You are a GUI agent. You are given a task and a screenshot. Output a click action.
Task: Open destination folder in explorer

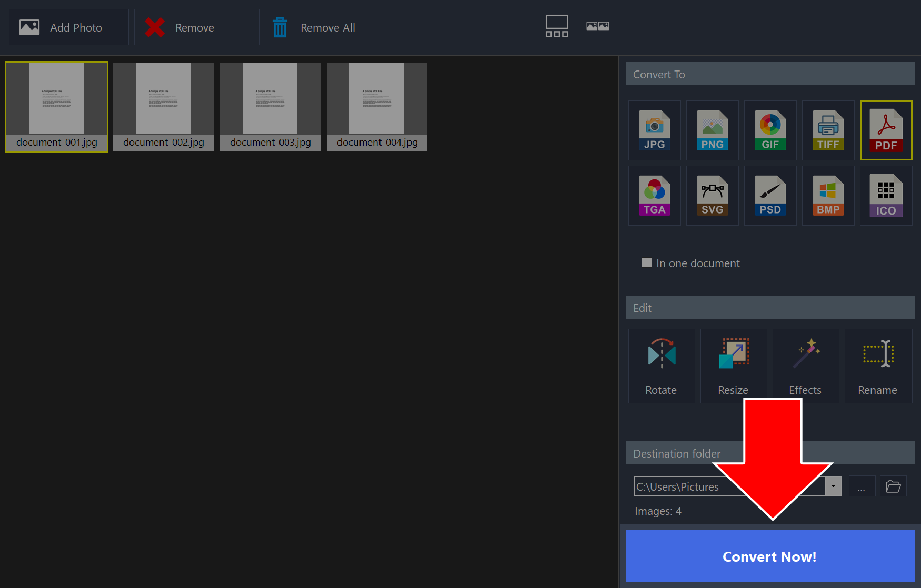(x=893, y=486)
